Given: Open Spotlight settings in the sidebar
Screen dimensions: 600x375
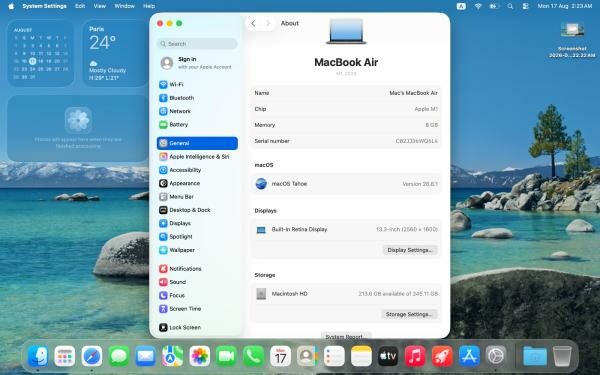Looking at the screenshot, I should (x=197, y=237).
